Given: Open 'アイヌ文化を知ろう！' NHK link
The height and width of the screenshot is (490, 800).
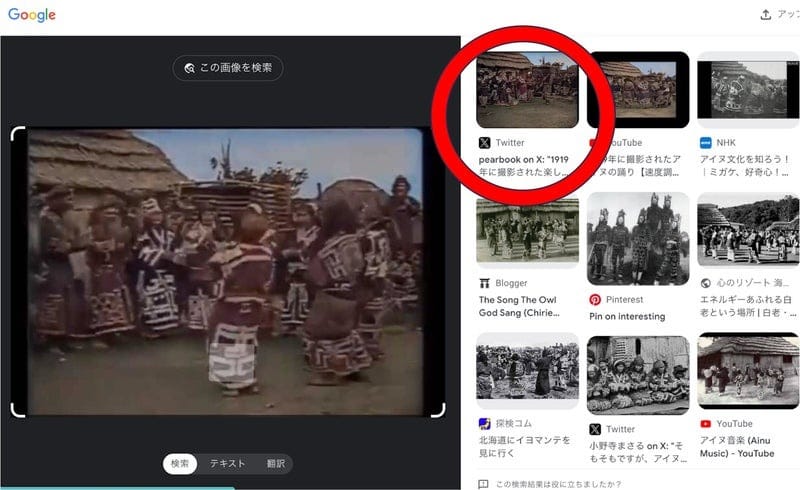Looking at the screenshot, I should [x=745, y=166].
